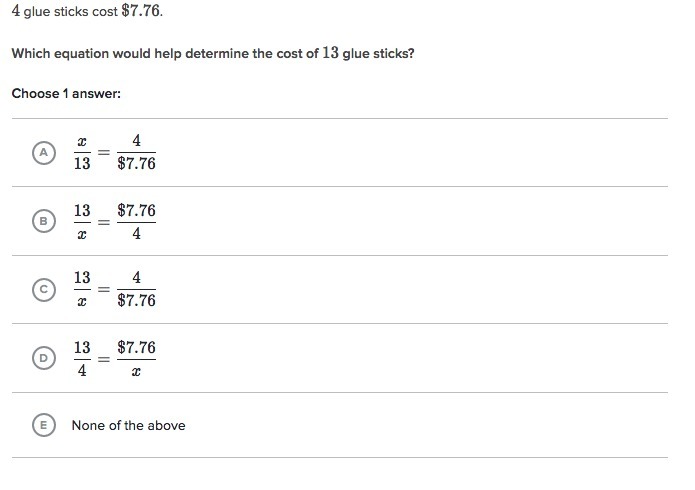Click the 'None of the above' text
Viewport: 695px width, 490px height.
click(128, 425)
